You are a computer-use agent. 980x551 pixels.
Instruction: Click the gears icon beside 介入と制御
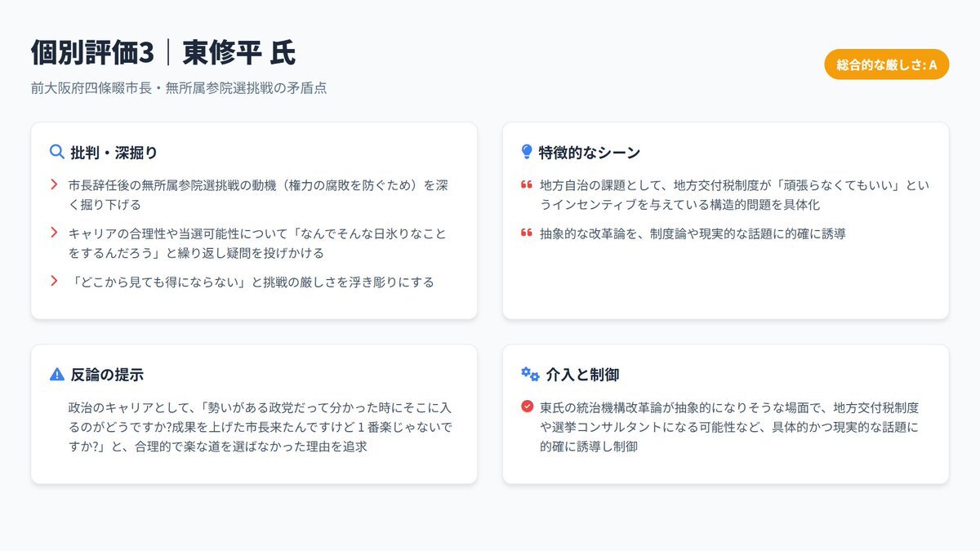tap(530, 374)
